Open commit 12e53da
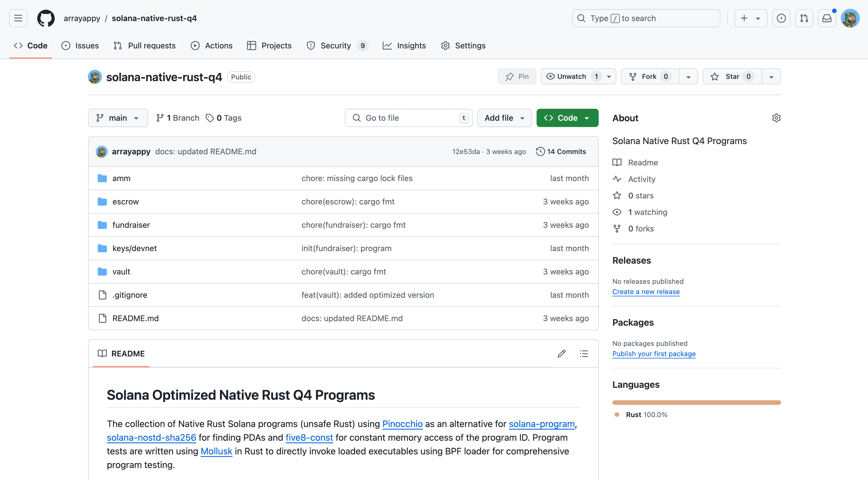868x480 pixels. (x=466, y=151)
